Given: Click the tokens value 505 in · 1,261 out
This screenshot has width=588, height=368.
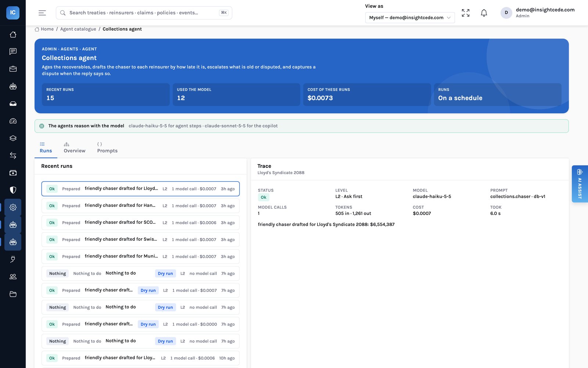Looking at the screenshot, I should [353, 213].
